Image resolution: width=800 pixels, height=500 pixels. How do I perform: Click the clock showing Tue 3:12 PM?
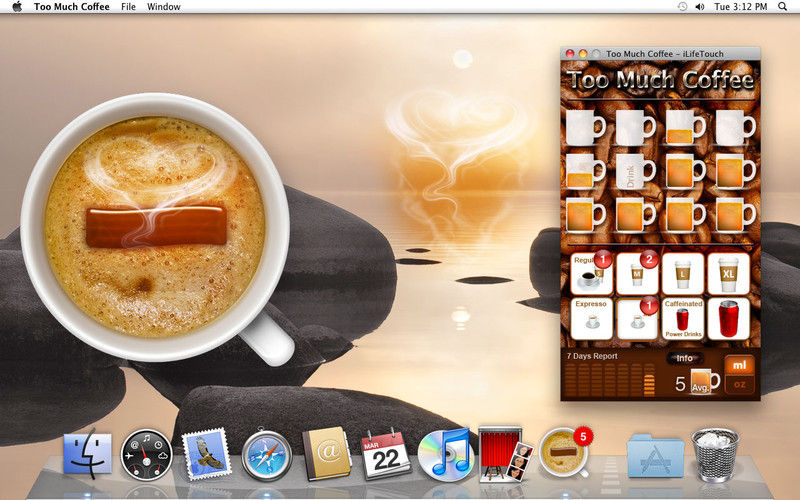pyautogui.click(x=740, y=7)
